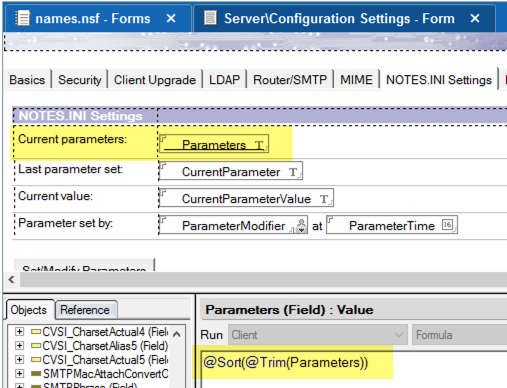The width and height of the screenshot is (507, 388).
Task: Click the CVSI_CharsetAlias5 field icon
Action: 36,346
